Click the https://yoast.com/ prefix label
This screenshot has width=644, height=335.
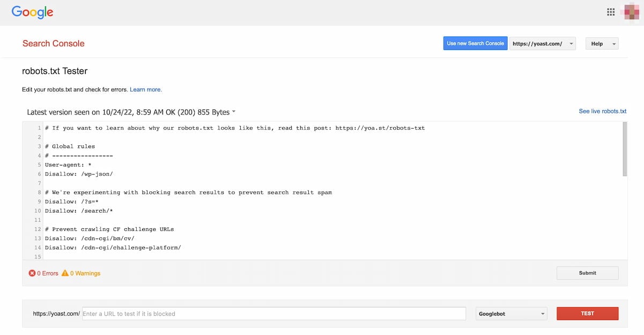[x=56, y=314]
